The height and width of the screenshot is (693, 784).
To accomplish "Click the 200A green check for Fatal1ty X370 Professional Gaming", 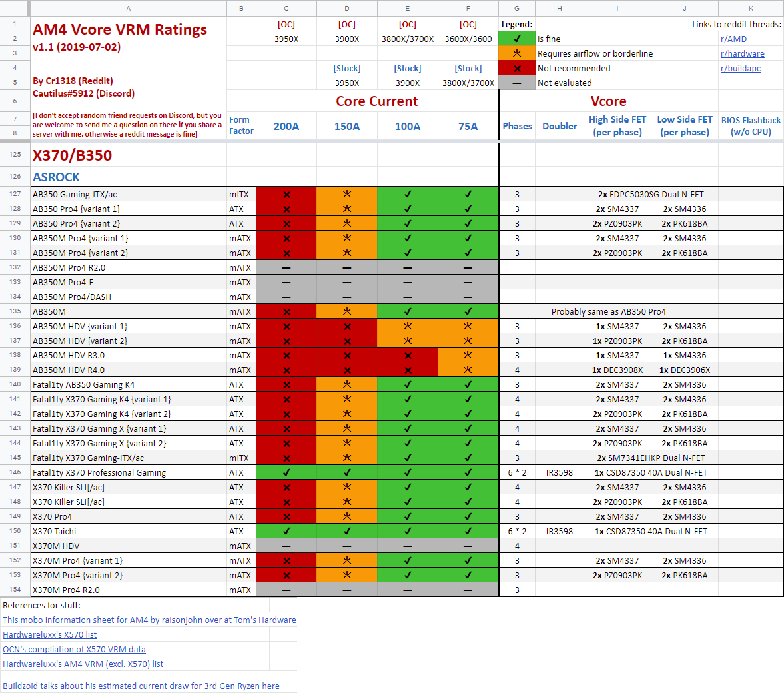I will [x=286, y=472].
